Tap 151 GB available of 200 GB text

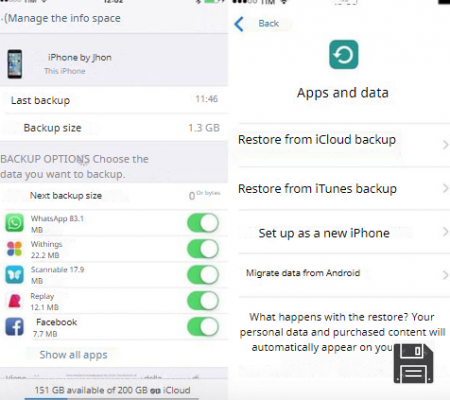pos(112,390)
